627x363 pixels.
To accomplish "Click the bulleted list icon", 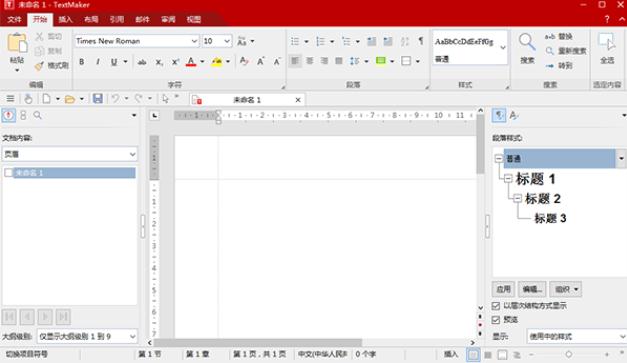I will [x=295, y=41].
